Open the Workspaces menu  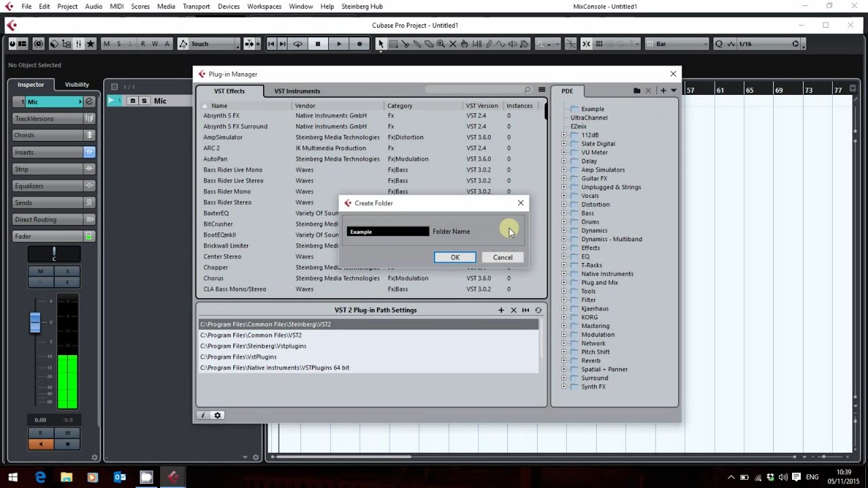click(x=264, y=6)
